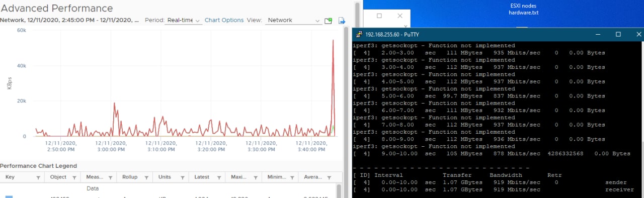
Task: Click the PuTTY title 192.168.255.60
Action: pos(392,34)
